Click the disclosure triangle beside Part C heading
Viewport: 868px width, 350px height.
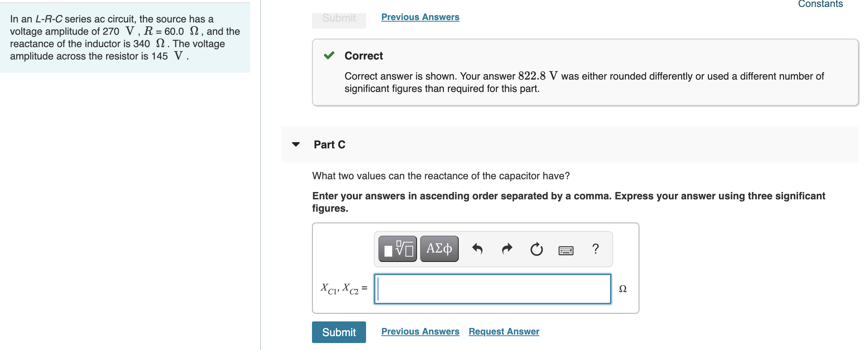(x=295, y=144)
